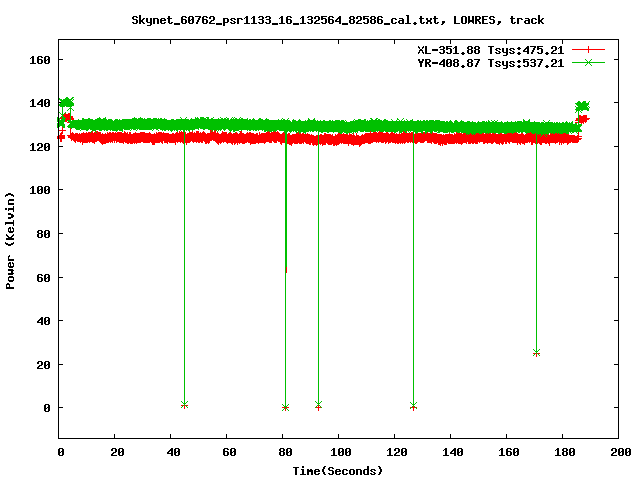Image resolution: width=640 pixels, height=480 pixels.
Task: Click the green YR legend line sample
Action: [x=588, y=62]
